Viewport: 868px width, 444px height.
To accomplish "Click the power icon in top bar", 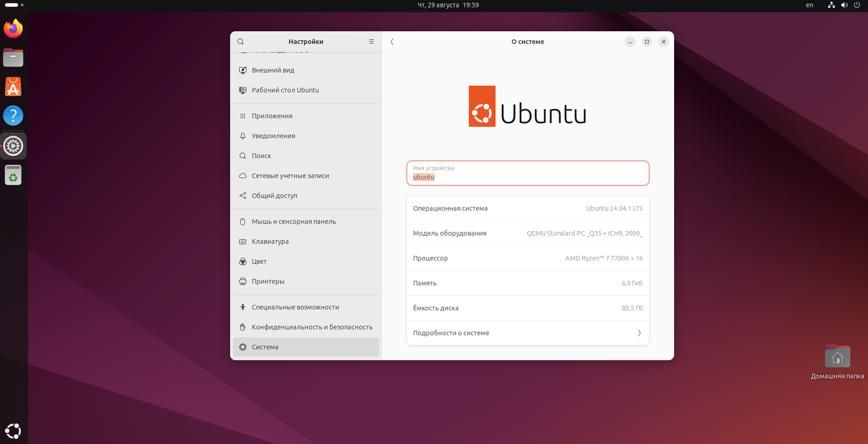I will [856, 5].
